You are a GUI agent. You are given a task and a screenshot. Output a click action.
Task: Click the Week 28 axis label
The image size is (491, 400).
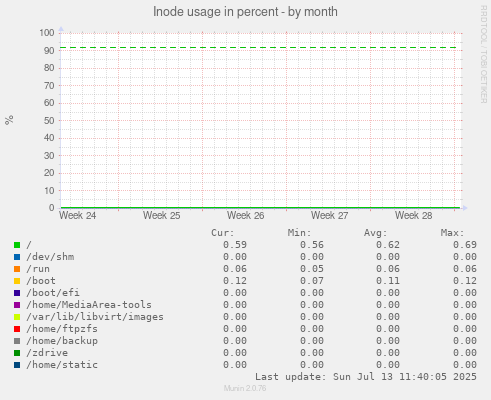coord(414,216)
